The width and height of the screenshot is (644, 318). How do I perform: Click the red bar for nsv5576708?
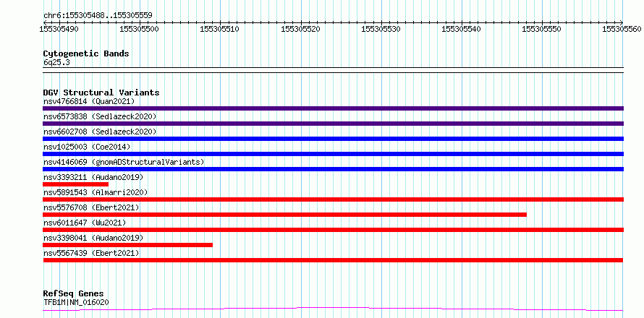284,215
